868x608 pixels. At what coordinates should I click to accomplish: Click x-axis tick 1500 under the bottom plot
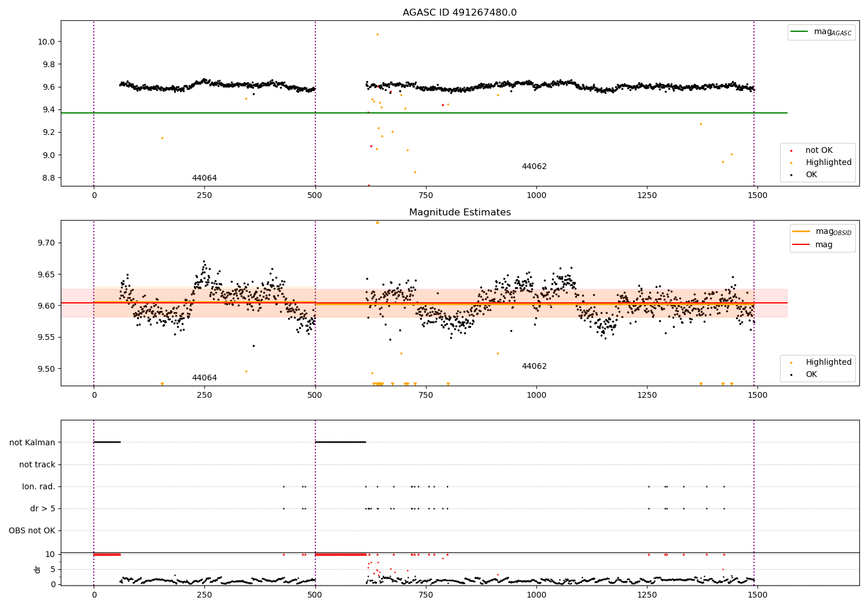pos(757,595)
